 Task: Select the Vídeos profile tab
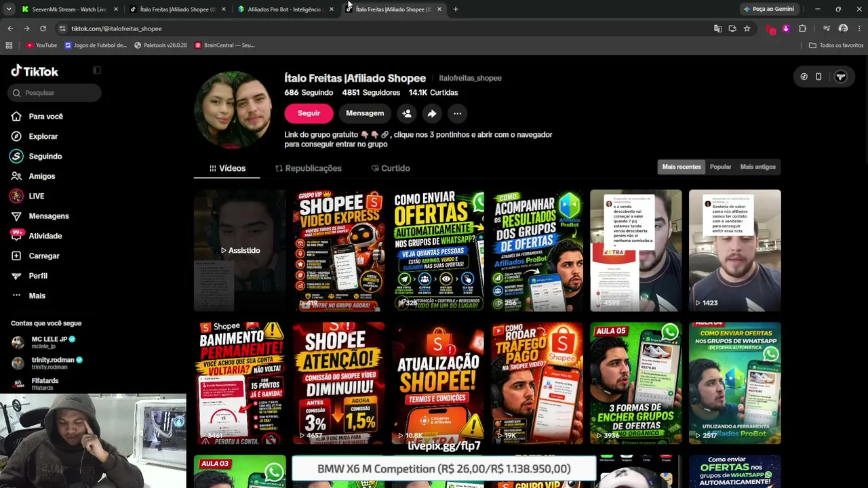(227, 168)
